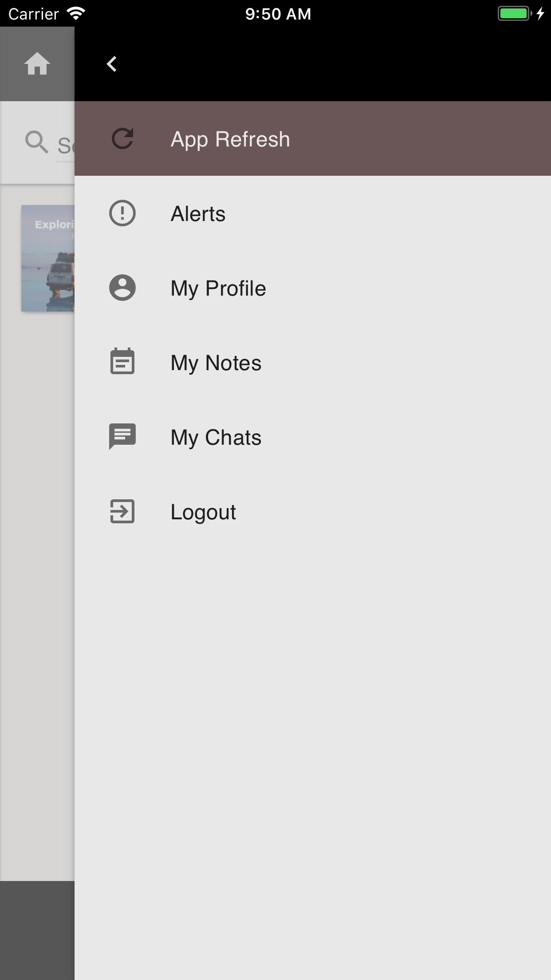Click the circular refresh arrow icon
The image size is (551, 980).
tap(122, 139)
